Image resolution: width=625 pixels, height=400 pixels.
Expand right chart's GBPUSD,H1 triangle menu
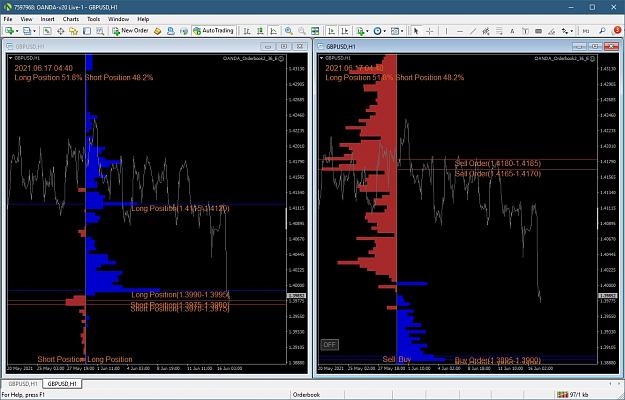(321, 58)
